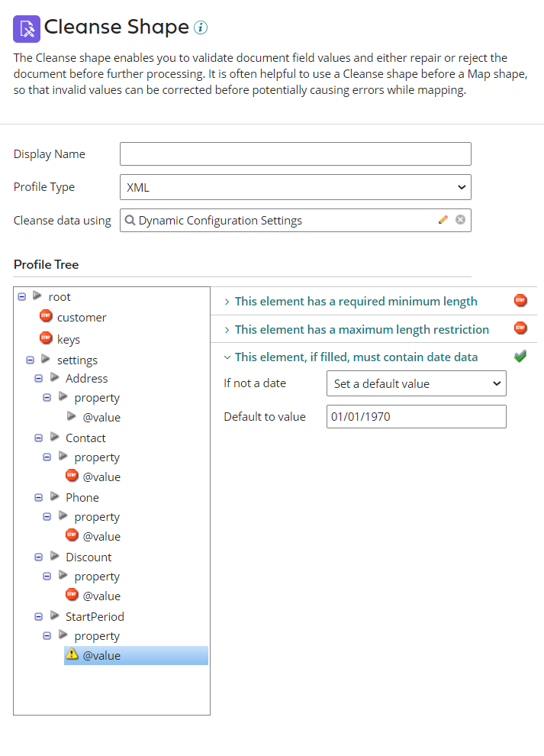544x756 pixels.
Task: Click the green check icon on the date rule
Action: (x=520, y=355)
